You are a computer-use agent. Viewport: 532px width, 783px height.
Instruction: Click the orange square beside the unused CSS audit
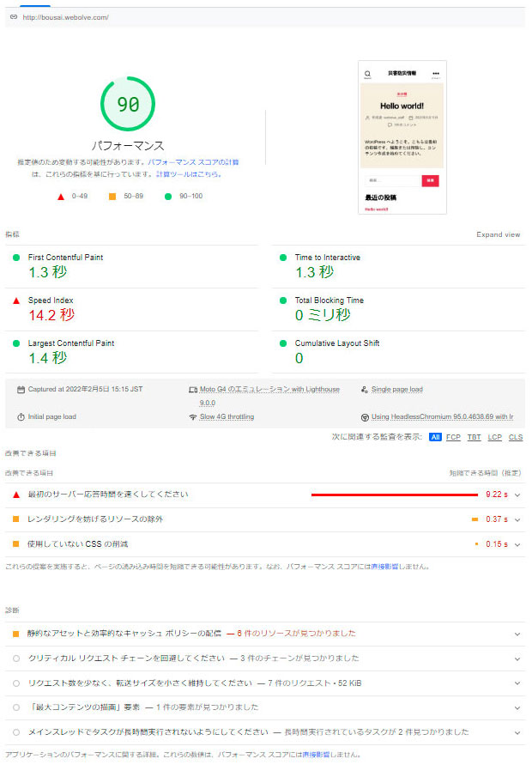(16, 543)
